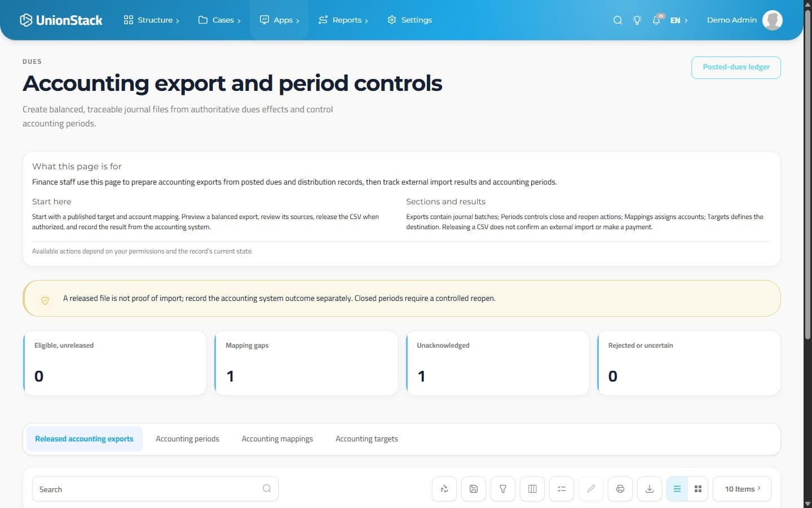
Task: Open the notifications bell
Action: click(x=657, y=20)
